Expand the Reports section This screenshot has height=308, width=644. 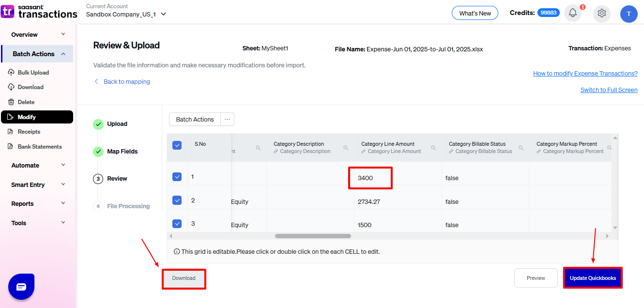click(x=22, y=203)
